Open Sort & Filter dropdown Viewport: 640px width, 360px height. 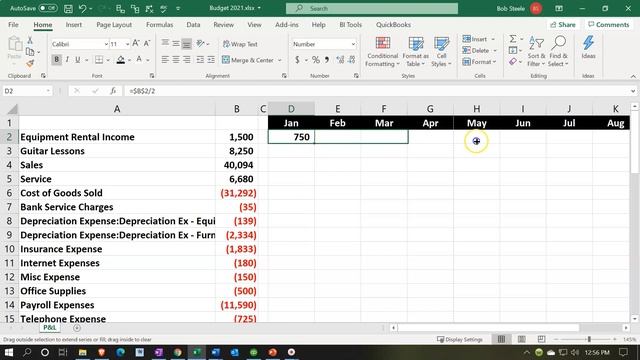(536, 51)
